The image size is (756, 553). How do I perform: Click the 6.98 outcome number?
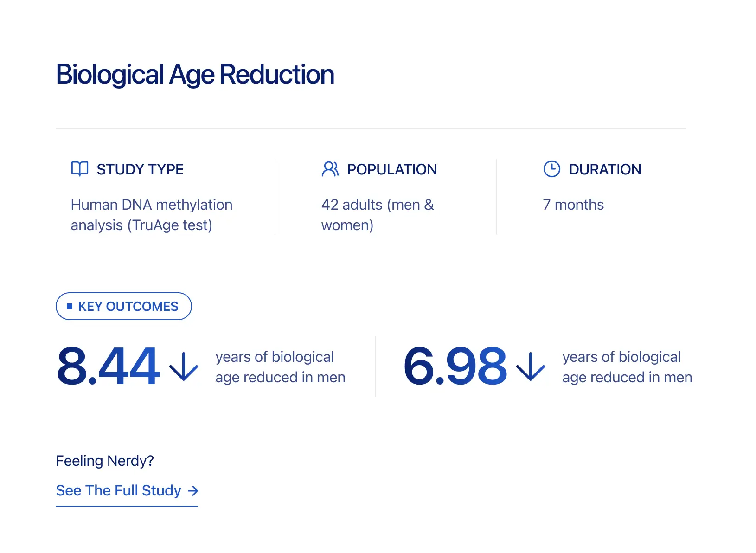pos(455,367)
